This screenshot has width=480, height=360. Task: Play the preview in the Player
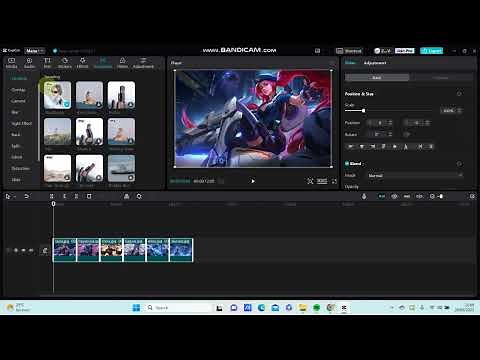pos(253,181)
